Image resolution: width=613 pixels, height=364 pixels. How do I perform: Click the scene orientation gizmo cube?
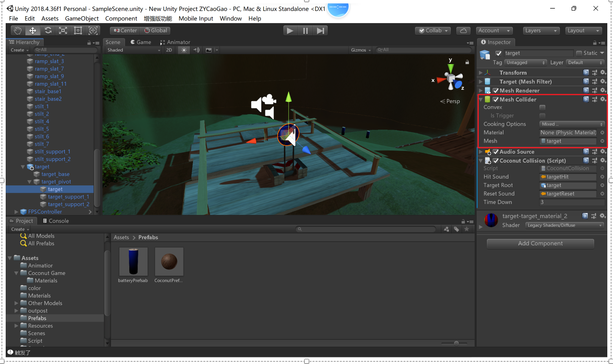[x=451, y=78]
